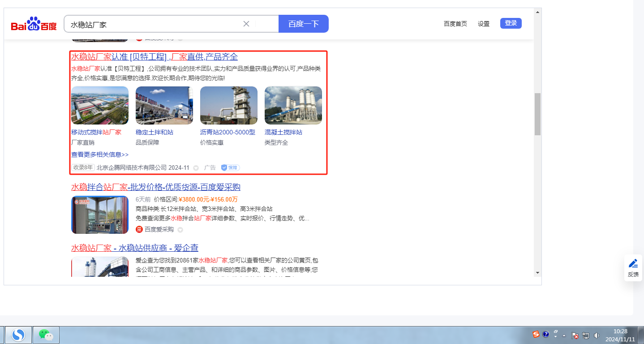Click the 保障 shield badge
Viewport: 644px width, 344px height.
coord(230,168)
